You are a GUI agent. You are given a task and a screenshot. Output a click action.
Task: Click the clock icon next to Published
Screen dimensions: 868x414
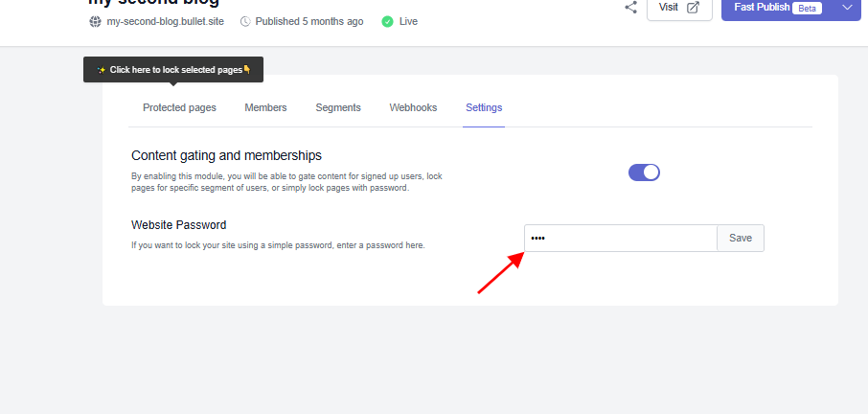(x=245, y=21)
